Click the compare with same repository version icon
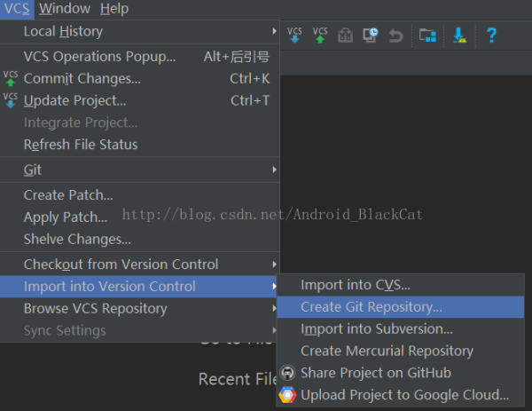This screenshot has width=532, height=411. point(346,36)
